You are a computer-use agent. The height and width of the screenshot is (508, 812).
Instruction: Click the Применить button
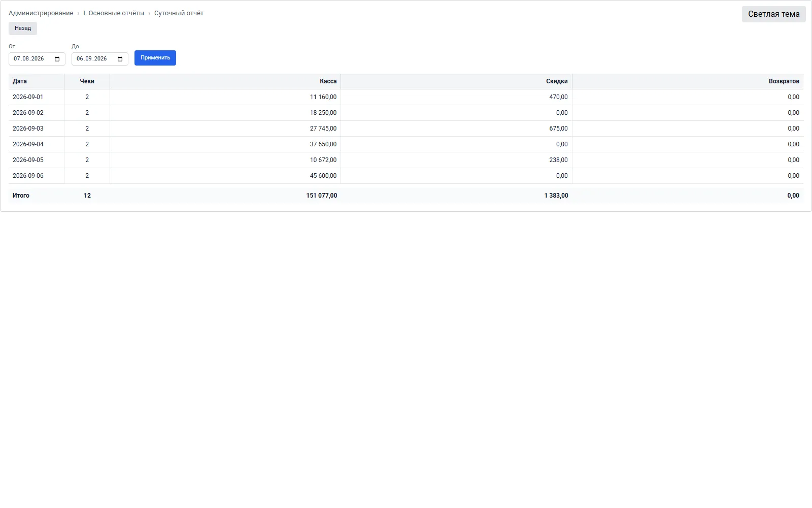(x=155, y=58)
